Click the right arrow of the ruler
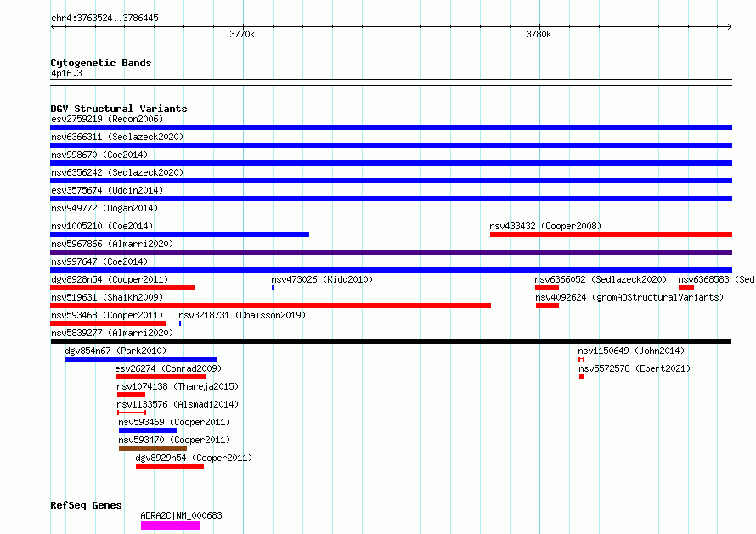This screenshot has height=534, width=756. point(730,27)
